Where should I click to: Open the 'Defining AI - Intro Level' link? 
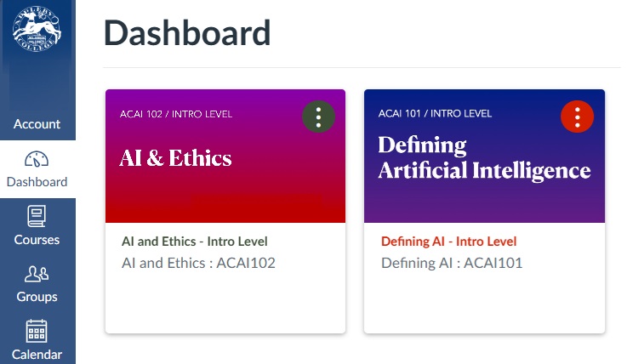click(x=448, y=242)
